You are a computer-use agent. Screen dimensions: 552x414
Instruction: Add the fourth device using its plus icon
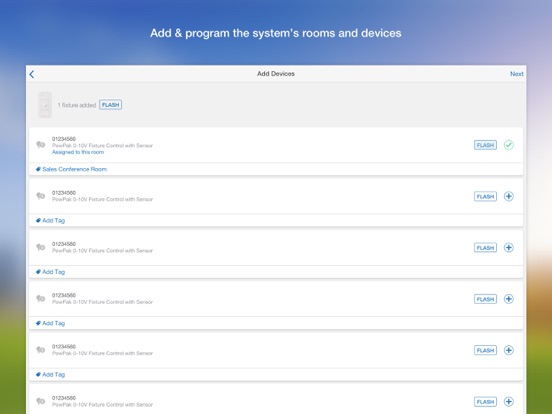(508, 299)
